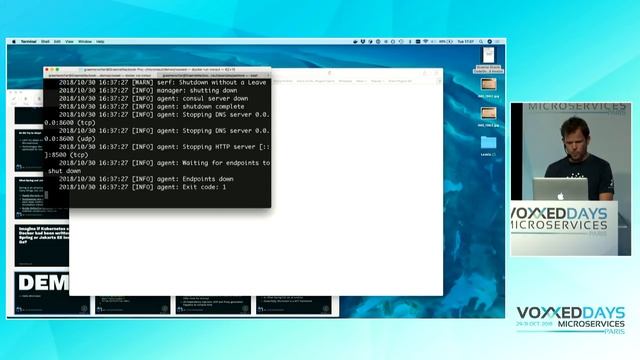The height and width of the screenshot is (360, 640).
Task: Open the Help menu
Action: [100, 42]
